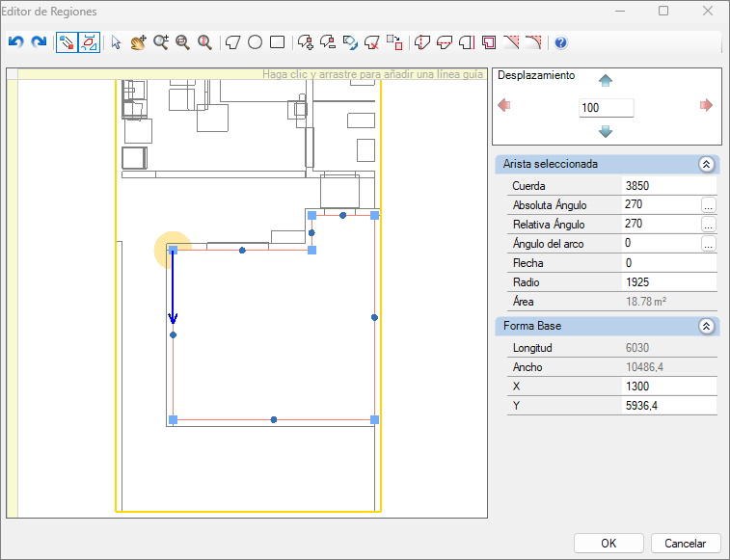Screen dimensions: 730x560
Task: Click the delete region icon with red X
Action: (x=372, y=42)
